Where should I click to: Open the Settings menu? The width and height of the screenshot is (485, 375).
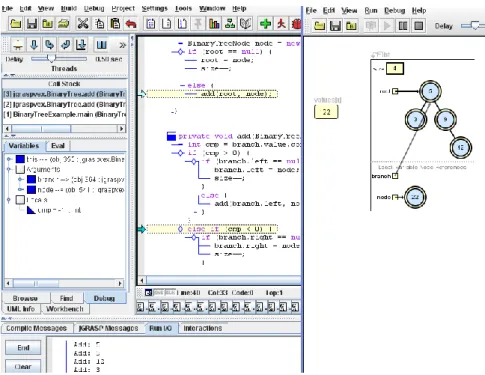(154, 8)
